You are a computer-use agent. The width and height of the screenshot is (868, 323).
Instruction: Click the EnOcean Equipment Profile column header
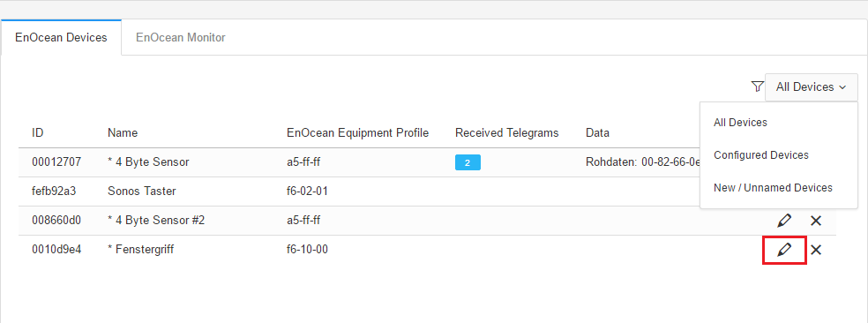click(x=357, y=133)
